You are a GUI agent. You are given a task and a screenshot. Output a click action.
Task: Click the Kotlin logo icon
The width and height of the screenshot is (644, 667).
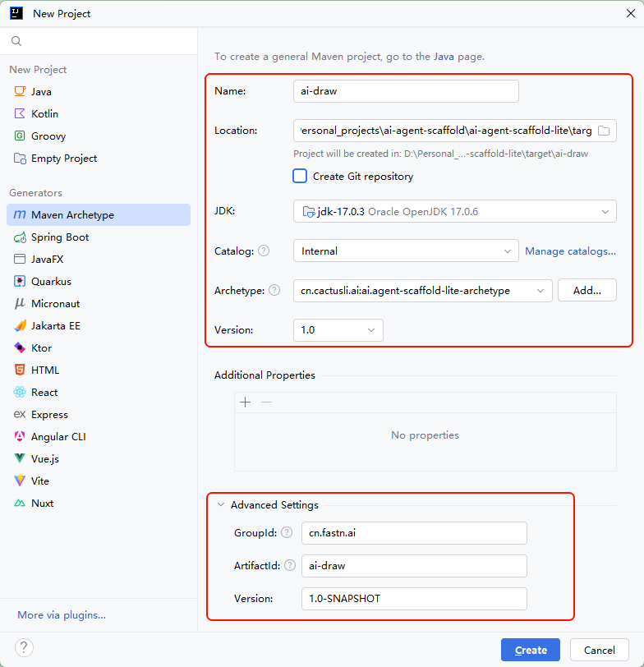click(20, 113)
